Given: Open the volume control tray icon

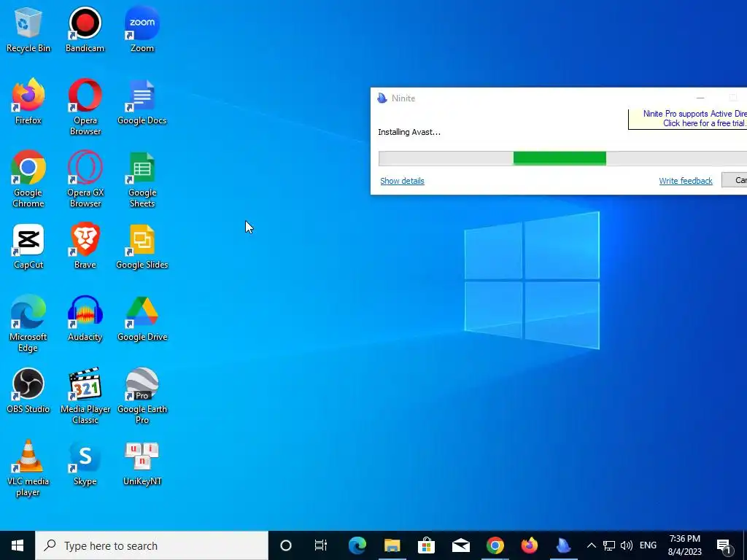Looking at the screenshot, I should [627, 545].
